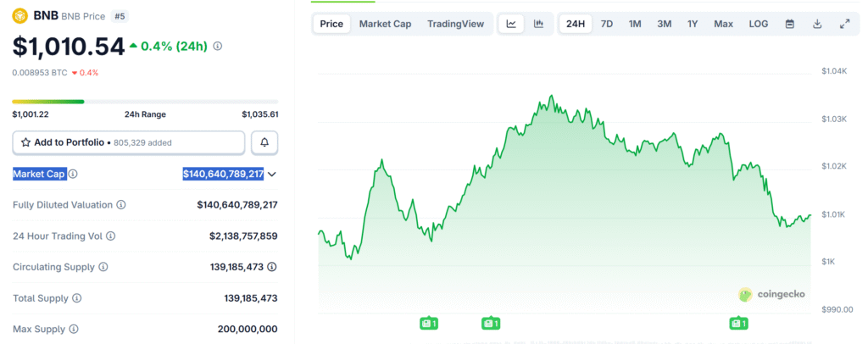Click info icon next to Max Supply
The width and height of the screenshot is (868, 344).
75,329
